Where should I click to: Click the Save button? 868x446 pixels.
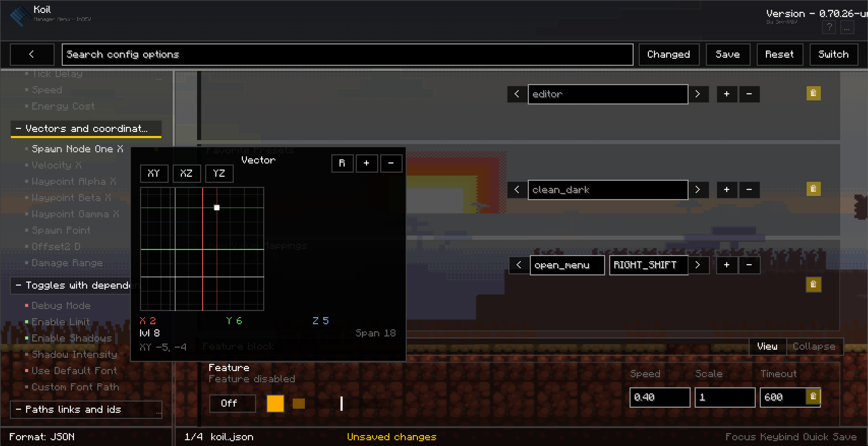coord(728,54)
